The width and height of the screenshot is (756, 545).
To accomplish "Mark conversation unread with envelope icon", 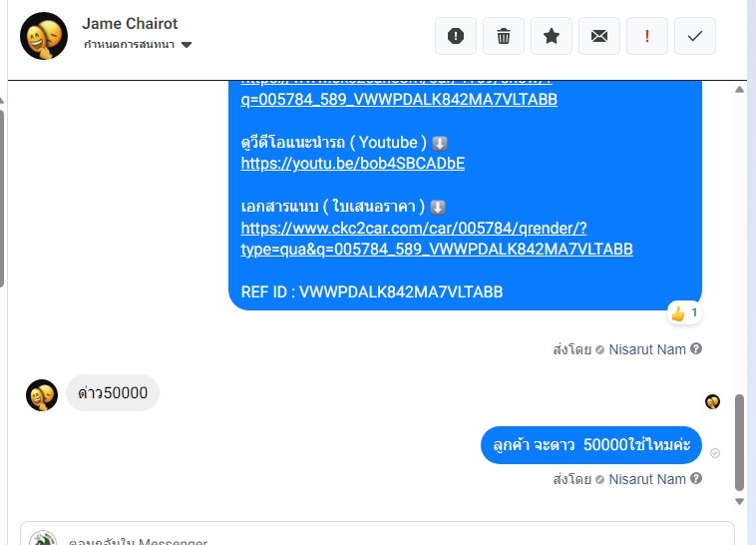I will 598,36.
